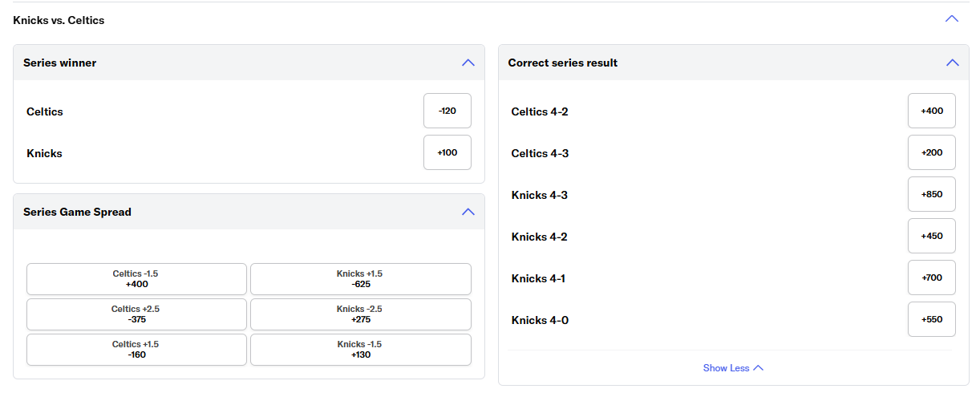Pick Celtics 4-2 at +400
Screen dimensions: 980x397
click(x=932, y=111)
